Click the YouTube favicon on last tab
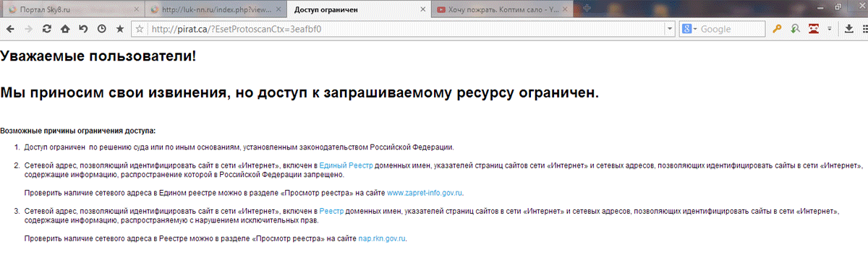This screenshot has height=260, width=868. pyautogui.click(x=441, y=9)
